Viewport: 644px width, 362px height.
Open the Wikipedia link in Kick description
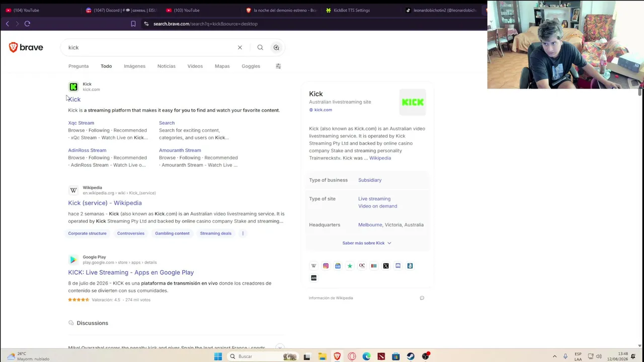(380, 158)
